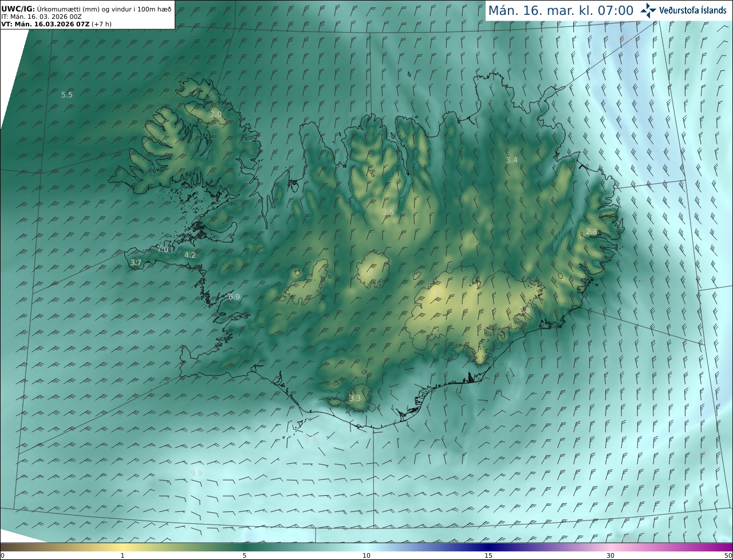The height and width of the screenshot is (560, 733).
Task: Click the '10' tick label on the color scale
Action: tap(366, 555)
